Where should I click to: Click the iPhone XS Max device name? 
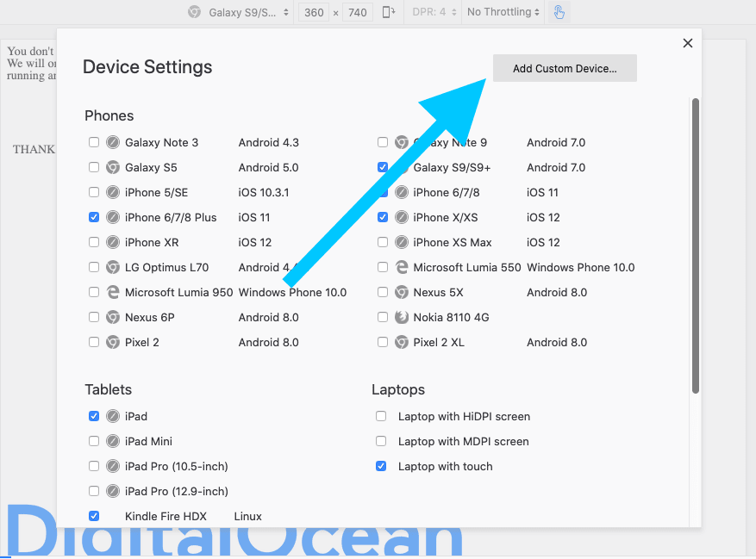point(453,242)
